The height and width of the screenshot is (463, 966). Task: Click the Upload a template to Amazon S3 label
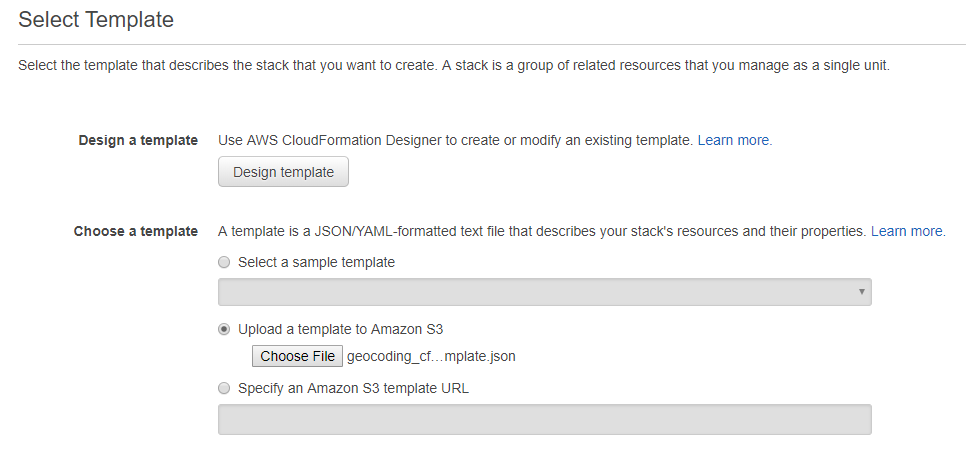click(x=341, y=329)
